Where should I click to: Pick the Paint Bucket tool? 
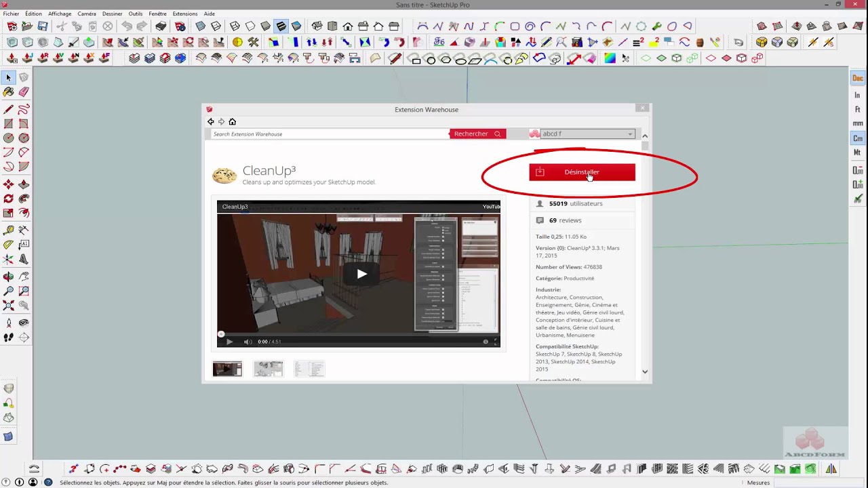[9, 92]
